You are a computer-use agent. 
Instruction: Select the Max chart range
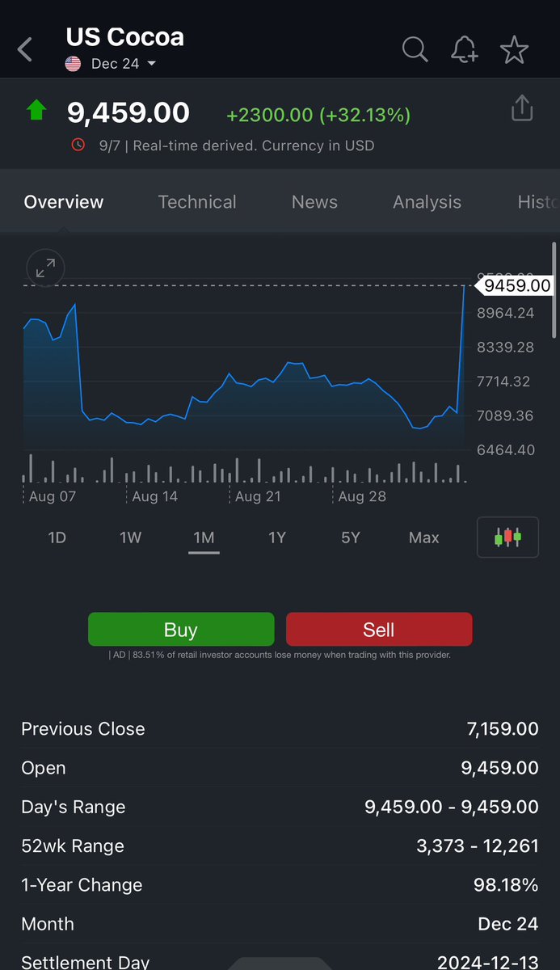click(424, 538)
